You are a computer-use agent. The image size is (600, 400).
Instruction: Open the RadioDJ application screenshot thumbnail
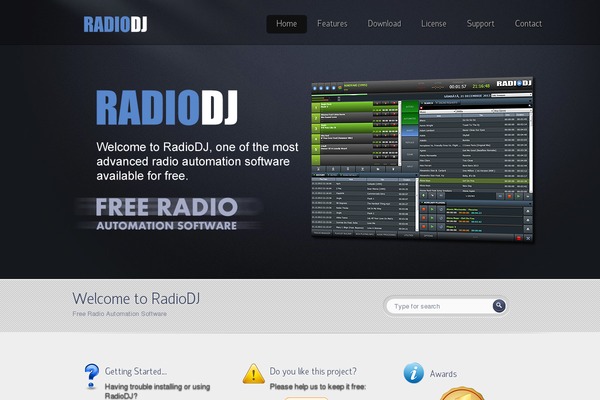pyautogui.click(x=422, y=159)
